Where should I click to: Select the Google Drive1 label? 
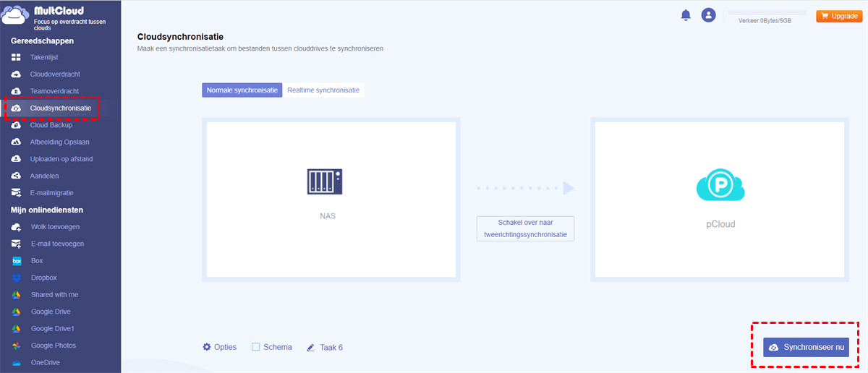pyautogui.click(x=53, y=329)
